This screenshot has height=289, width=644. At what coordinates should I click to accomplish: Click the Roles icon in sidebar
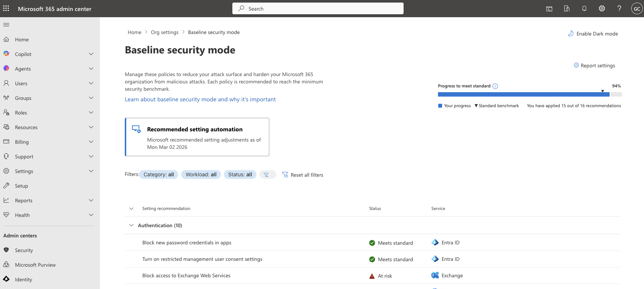click(6, 112)
